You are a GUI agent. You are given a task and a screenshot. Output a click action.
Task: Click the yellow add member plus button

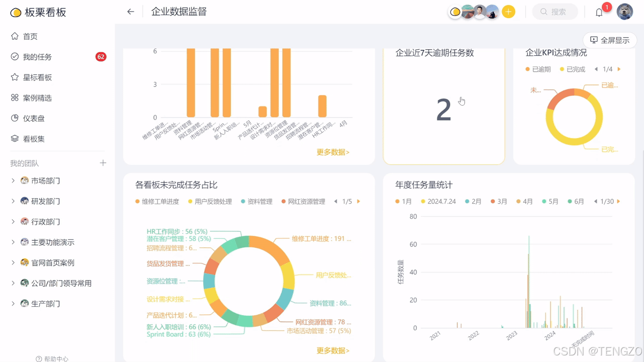(x=509, y=12)
